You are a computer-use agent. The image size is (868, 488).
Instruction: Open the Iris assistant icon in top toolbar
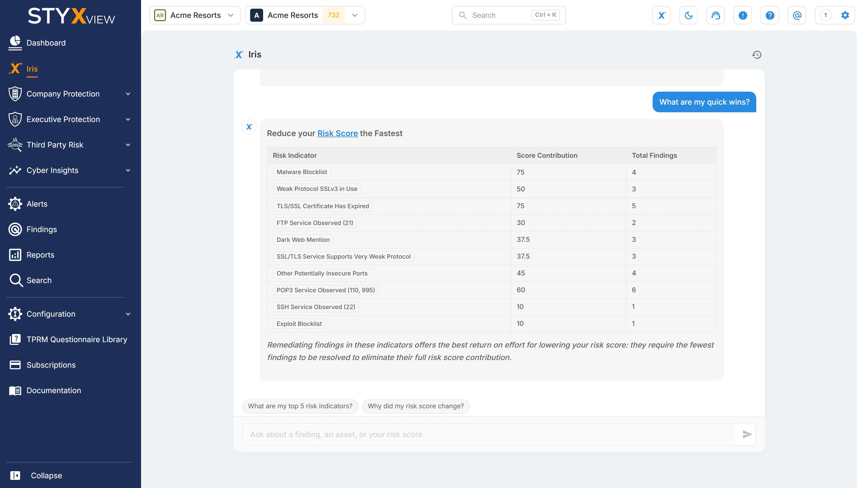(661, 15)
